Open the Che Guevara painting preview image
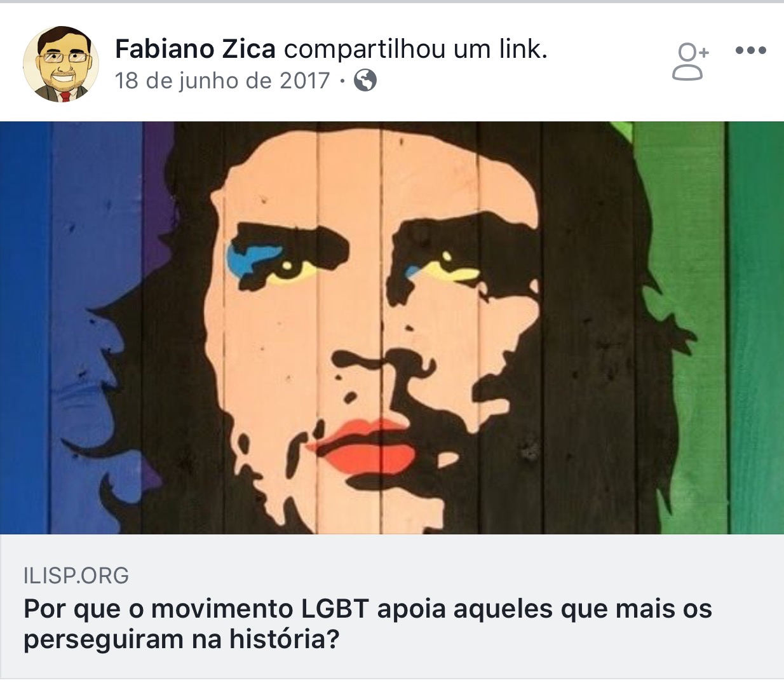Image resolution: width=784 pixels, height=692 pixels. pos(392,328)
